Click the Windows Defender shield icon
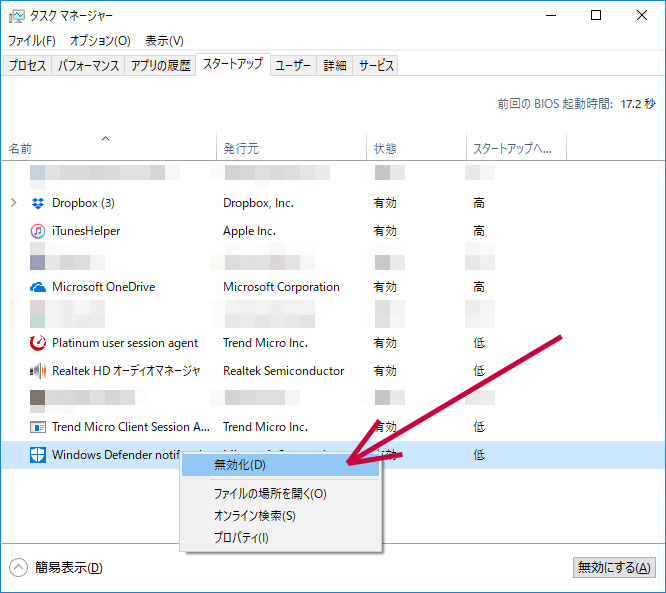Viewport: 666px width, 593px height. tap(38, 455)
